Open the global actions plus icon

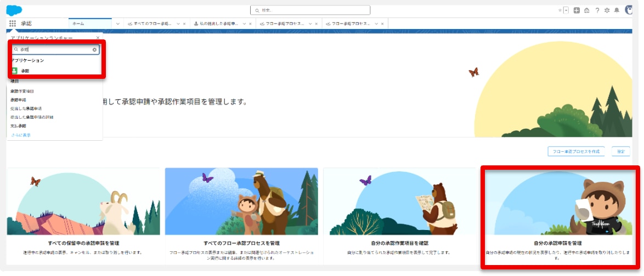[x=577, y=10]
